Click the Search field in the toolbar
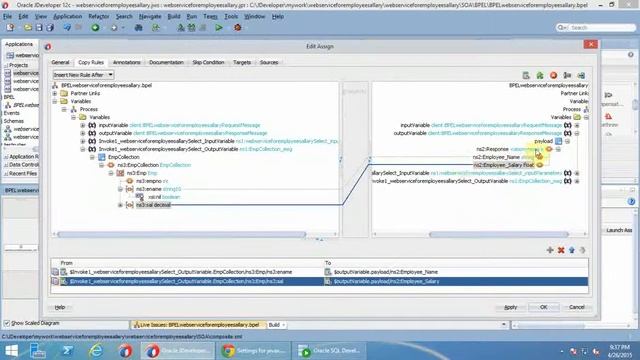 pyautogui.click(x=601, y=27)
